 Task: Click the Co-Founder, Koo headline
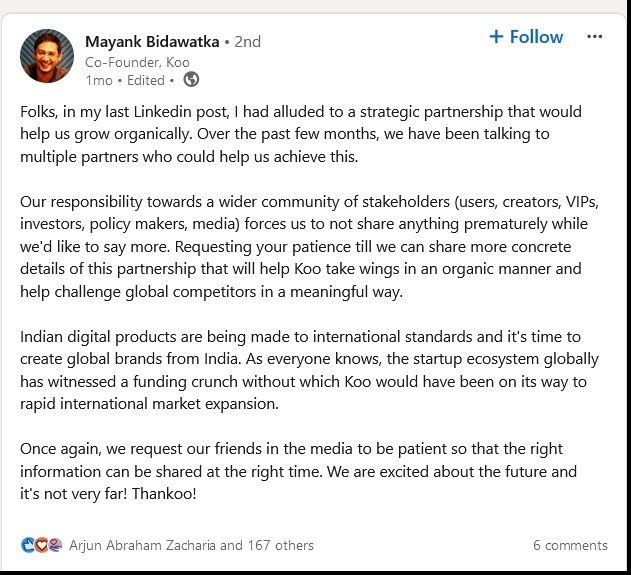coord(137,61)
